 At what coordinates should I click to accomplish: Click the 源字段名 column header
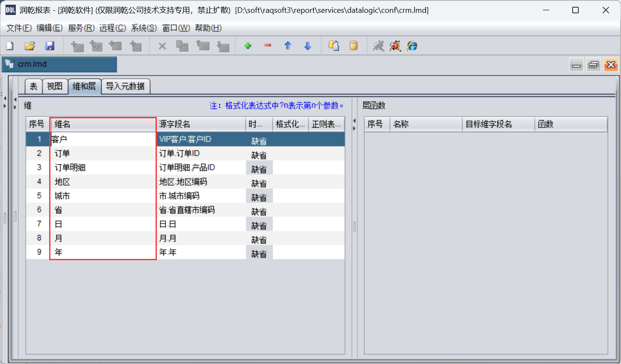(201, 124)
